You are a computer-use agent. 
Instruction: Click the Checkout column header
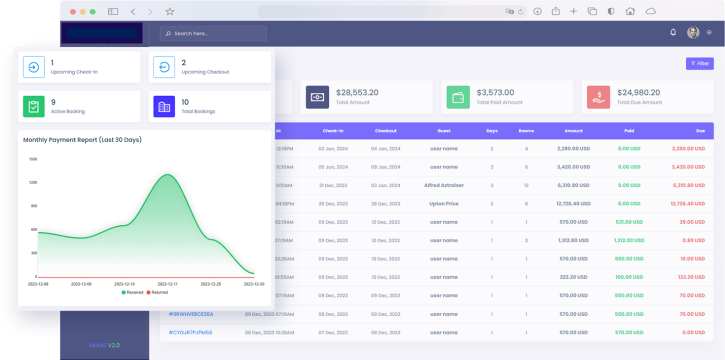(386, 131)
